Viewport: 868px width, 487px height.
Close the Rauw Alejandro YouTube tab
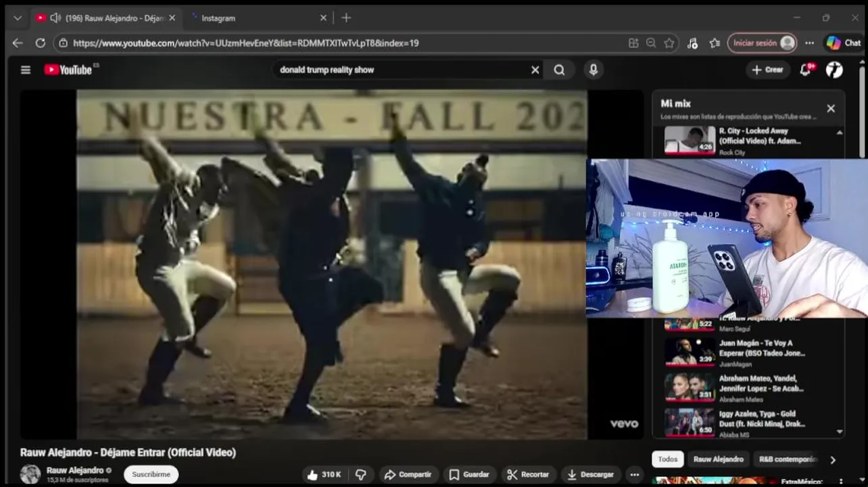[172, 18]
